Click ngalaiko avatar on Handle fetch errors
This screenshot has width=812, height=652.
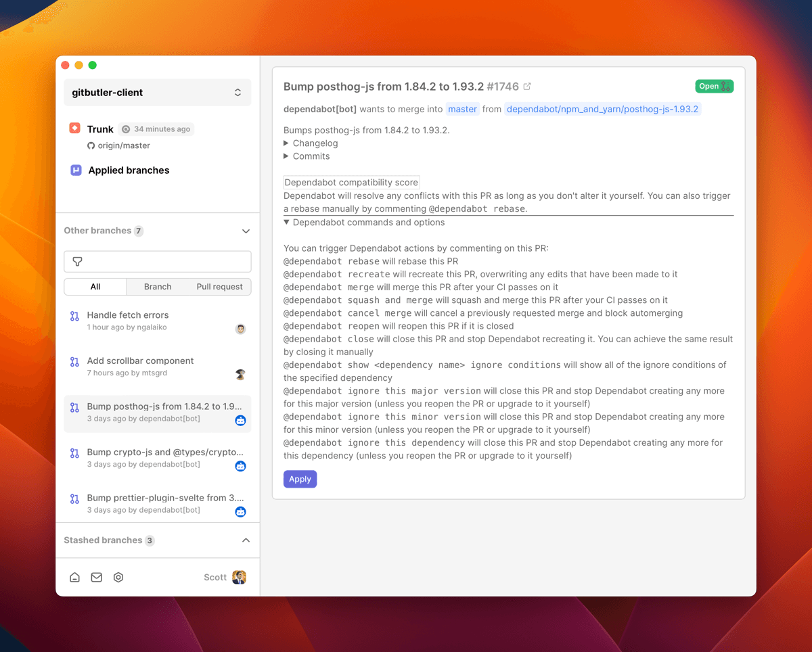coord(240,329)
